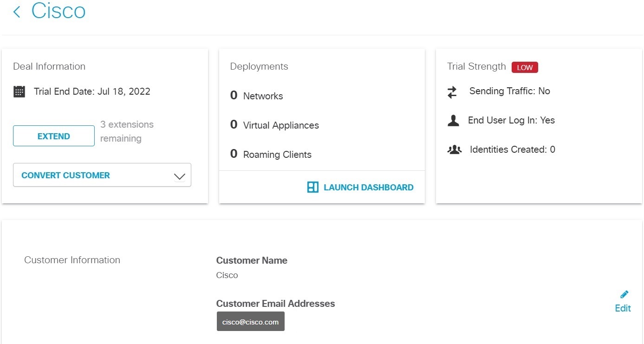Click the Edit link for customer information

623,308
